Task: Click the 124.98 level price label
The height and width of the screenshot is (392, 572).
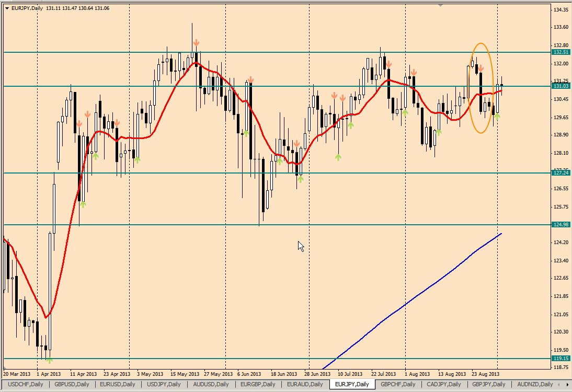Action: pyautogui.click(x=560, y=225)
